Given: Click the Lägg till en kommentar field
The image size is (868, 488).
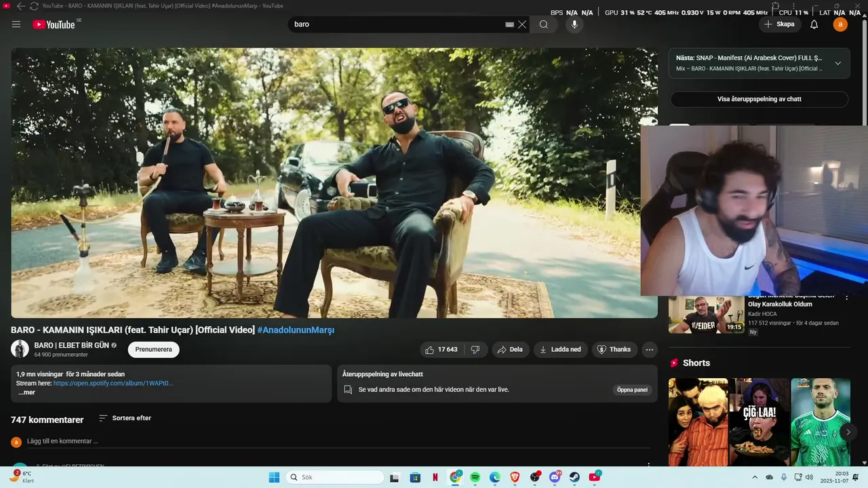Looking at the screenshot, I should point(338,441).
